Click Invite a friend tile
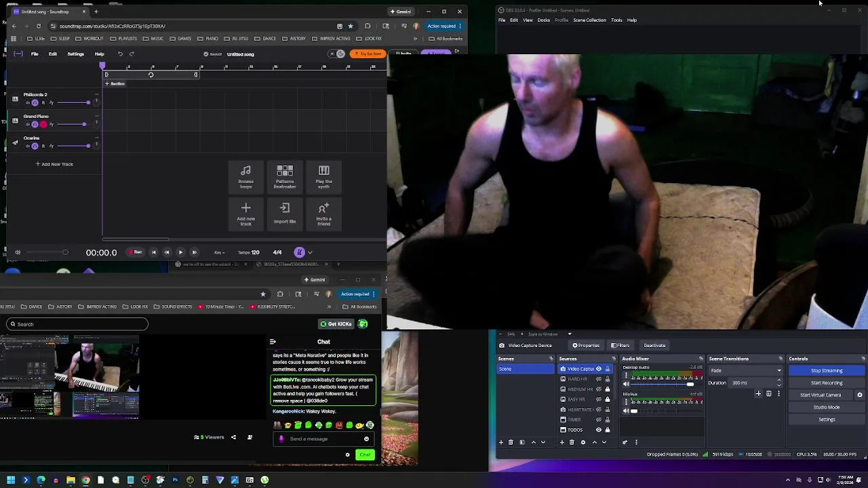This screenshot has width=868, height=488. pos(323,214)
